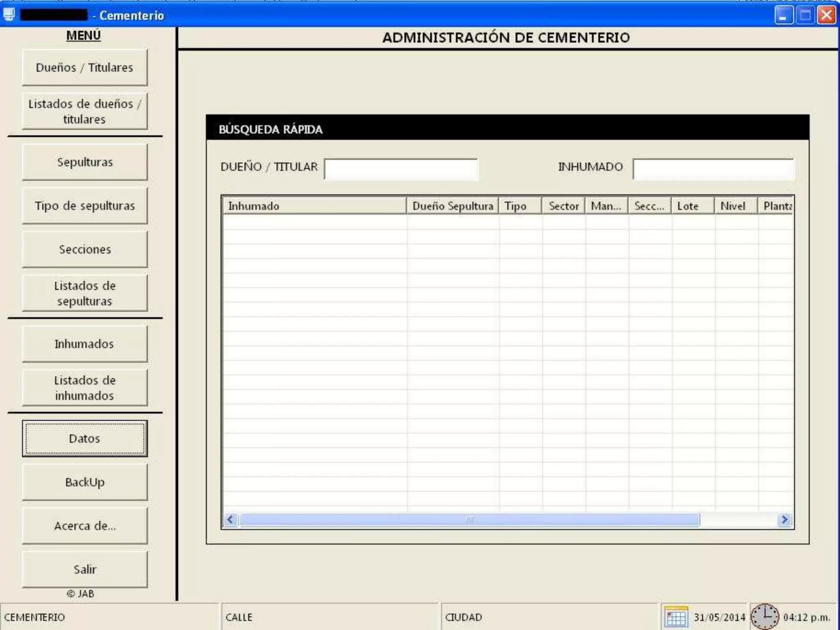Show Listados de sepulturas
The width and height of the screenshot is (840, 630).
pyautogui.click(x=84, y=293)
